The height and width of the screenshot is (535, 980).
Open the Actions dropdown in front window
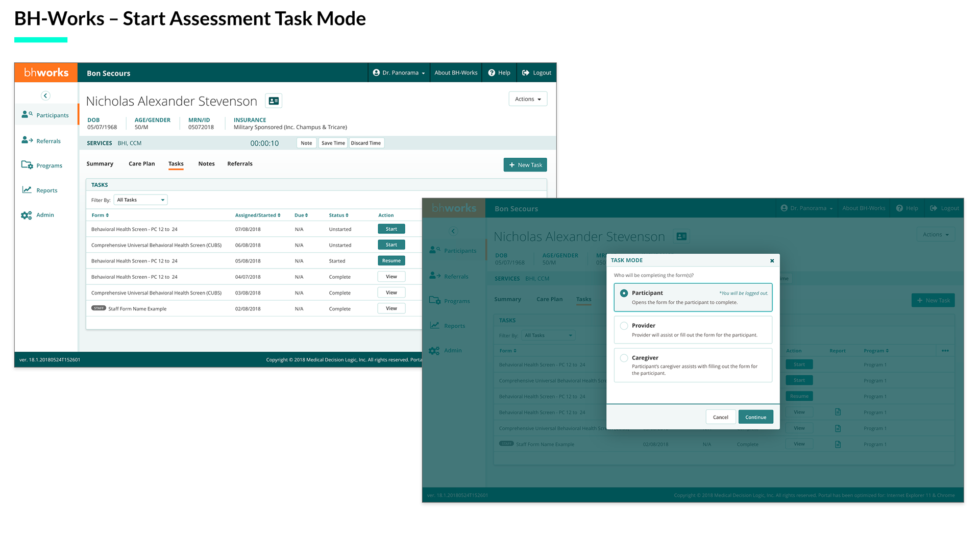tap(528, 99)
